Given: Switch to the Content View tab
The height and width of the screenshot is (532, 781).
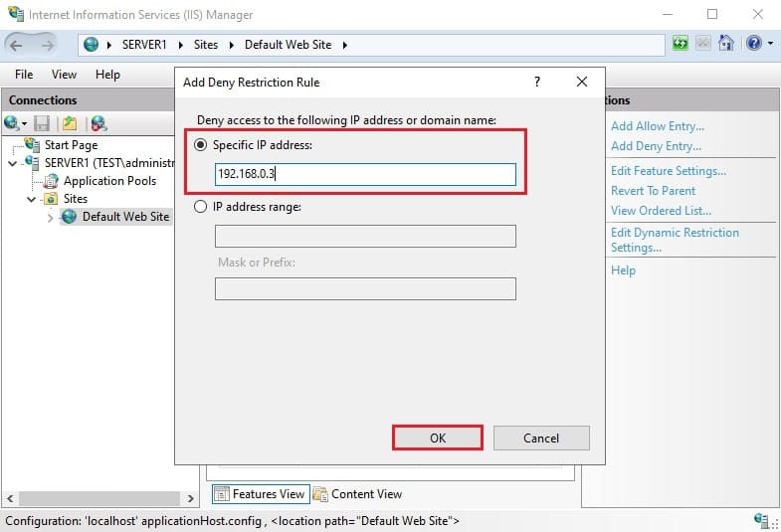Looking at the screenshot, I should (x=357, y=493).
